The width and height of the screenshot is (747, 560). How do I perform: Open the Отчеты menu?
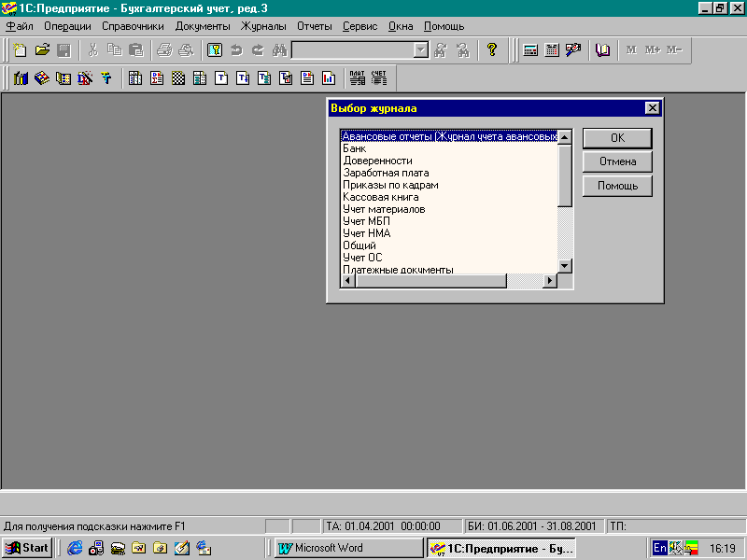[x=315, y=26]
